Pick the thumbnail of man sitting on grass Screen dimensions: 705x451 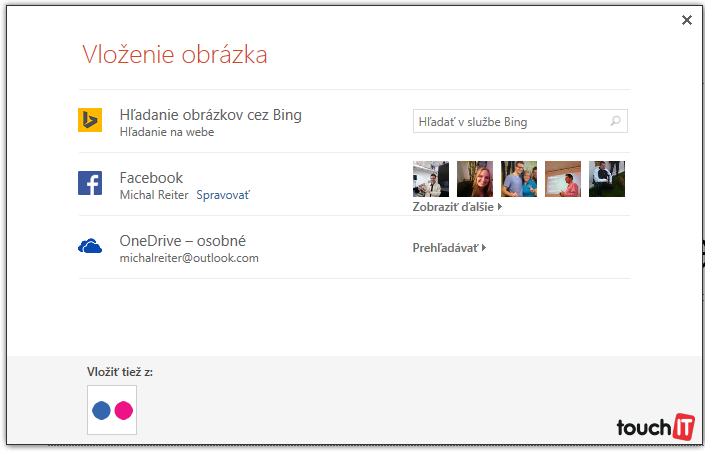pos(607,179)
